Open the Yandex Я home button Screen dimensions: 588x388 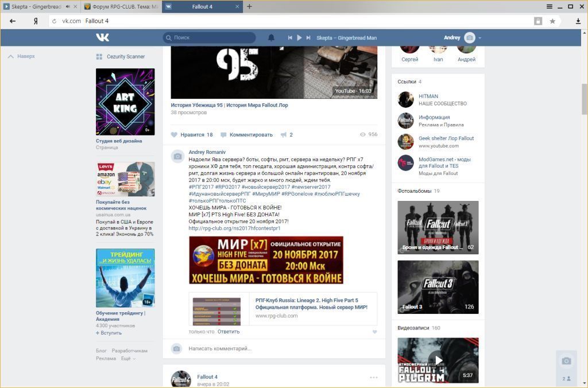coord(36,21)
